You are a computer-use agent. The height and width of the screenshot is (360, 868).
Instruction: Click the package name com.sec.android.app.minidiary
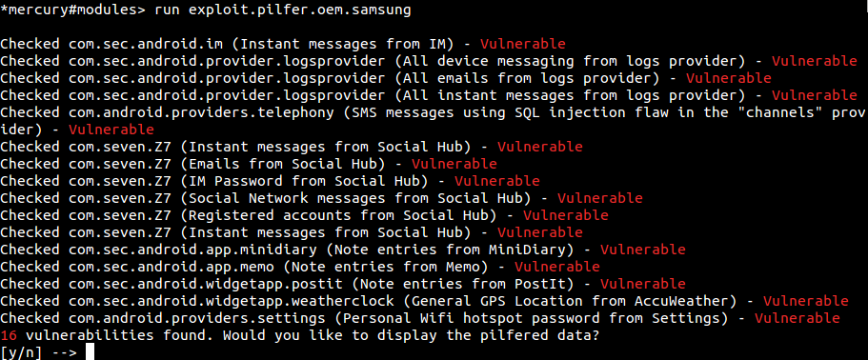(x=193, y=250)
